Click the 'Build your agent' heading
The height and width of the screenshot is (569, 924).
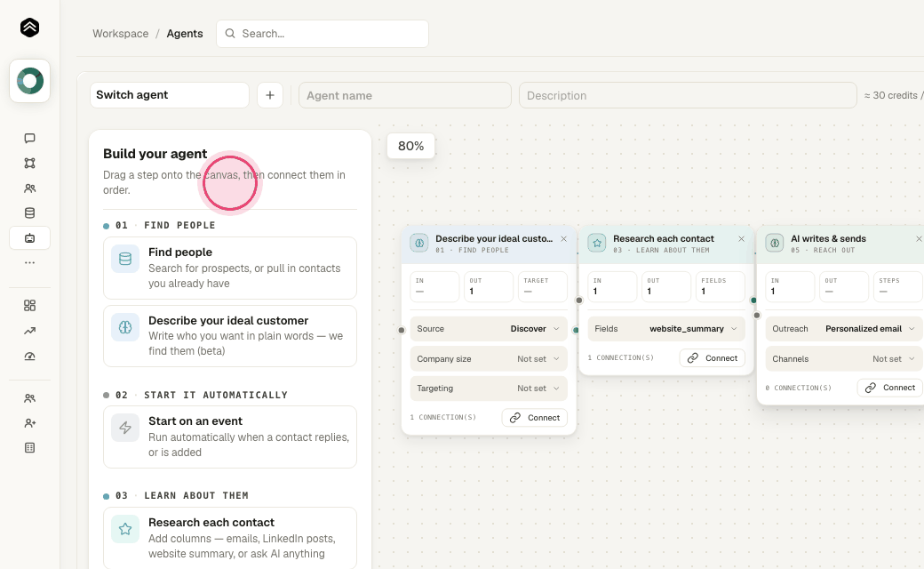point(155,154)
